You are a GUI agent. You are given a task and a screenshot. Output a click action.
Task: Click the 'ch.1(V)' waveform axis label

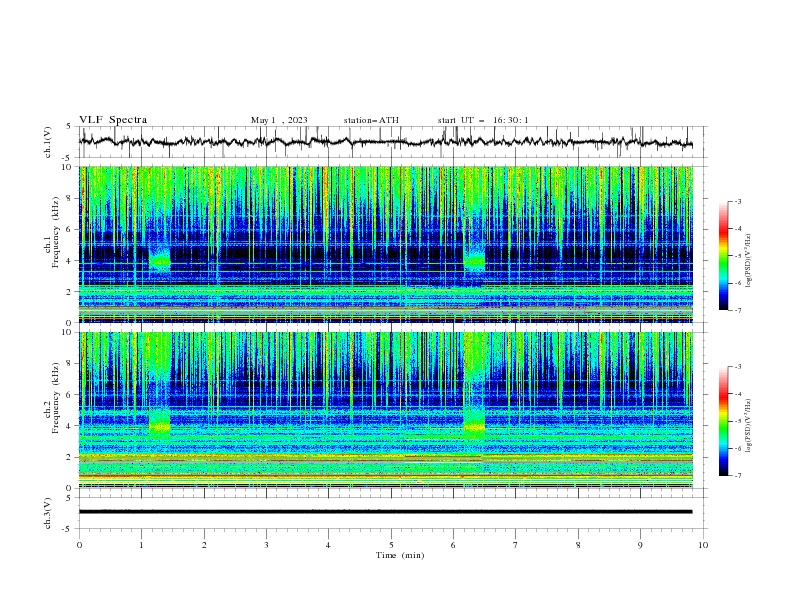tap(48, 142)
